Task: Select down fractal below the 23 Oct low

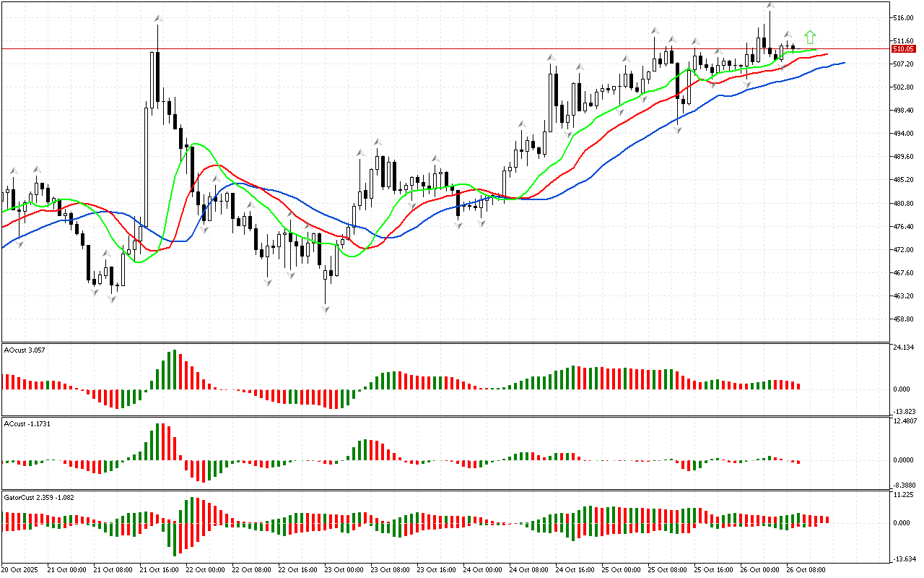Action: coord(326,309)
